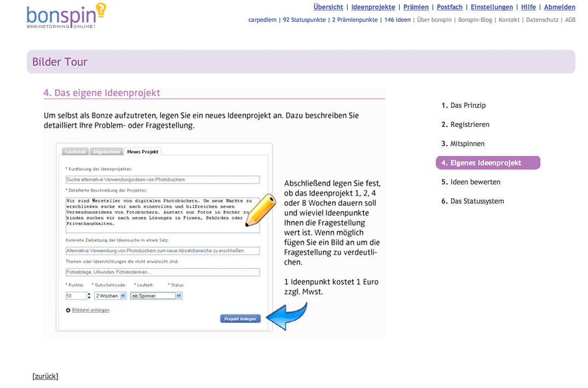Image resolution: width=588 pixels, height=388 pixels.
Task: Open the Prämien link
Action: pos(416,7)
